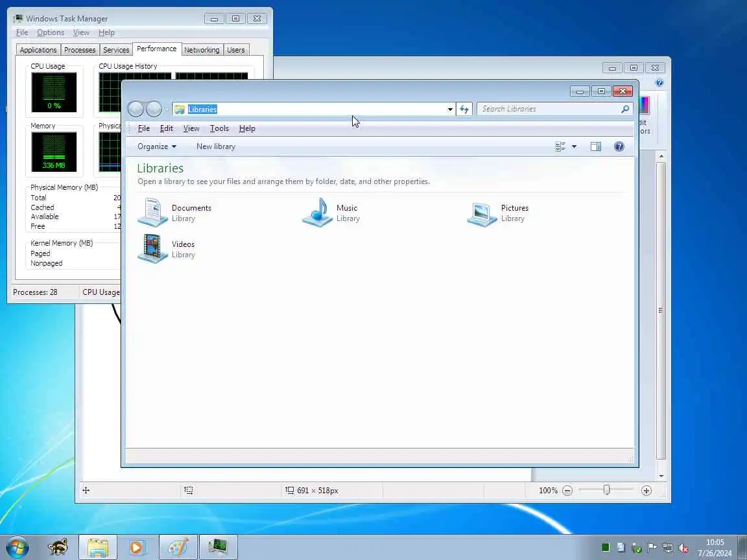Switch to Users tab in Task Manager

tap(236, 50)
